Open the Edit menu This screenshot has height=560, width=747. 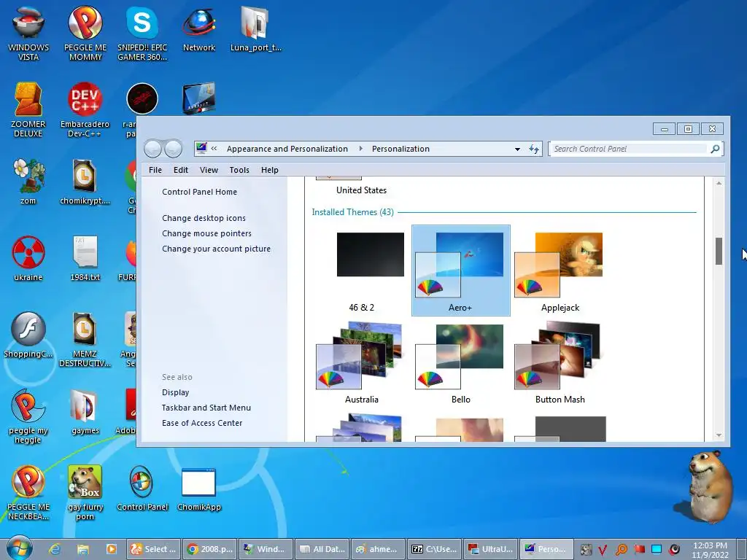(181, 170)
